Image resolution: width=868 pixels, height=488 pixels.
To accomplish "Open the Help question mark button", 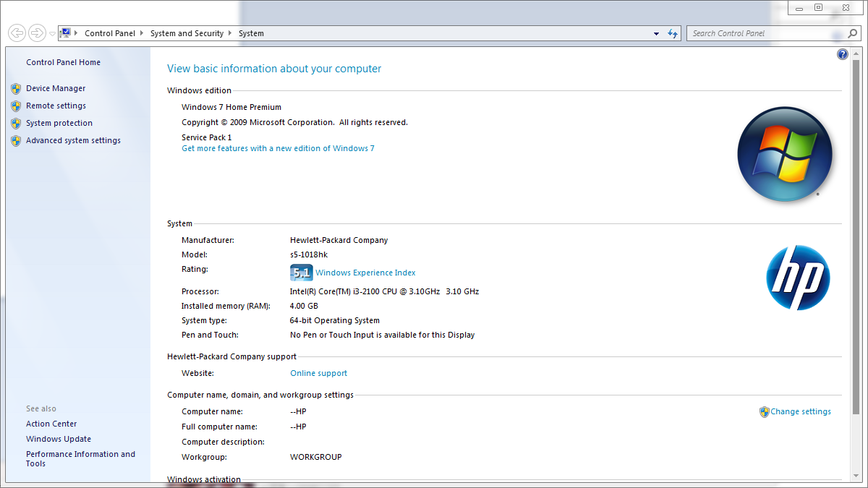I will point(843,54).
